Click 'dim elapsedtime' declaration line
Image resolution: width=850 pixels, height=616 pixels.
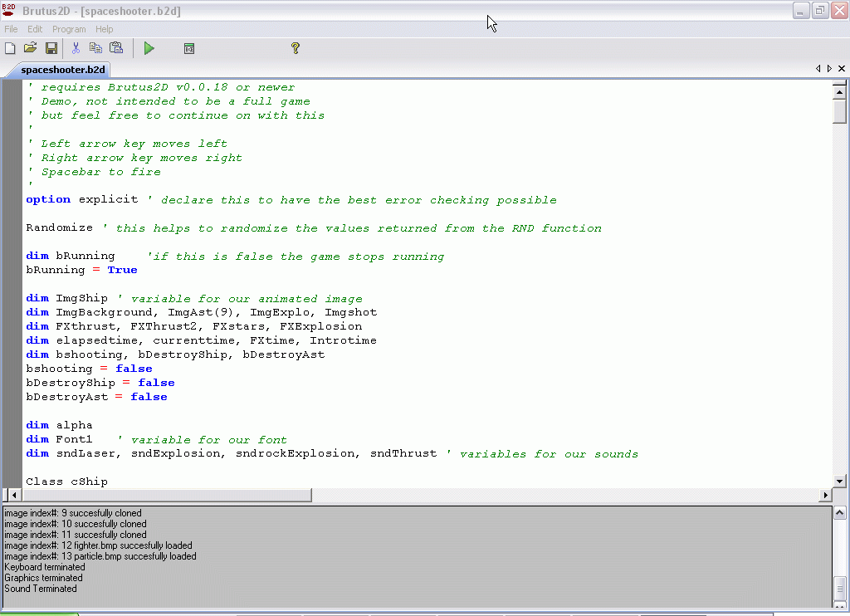pyautogui.click(x=201, y=340)
